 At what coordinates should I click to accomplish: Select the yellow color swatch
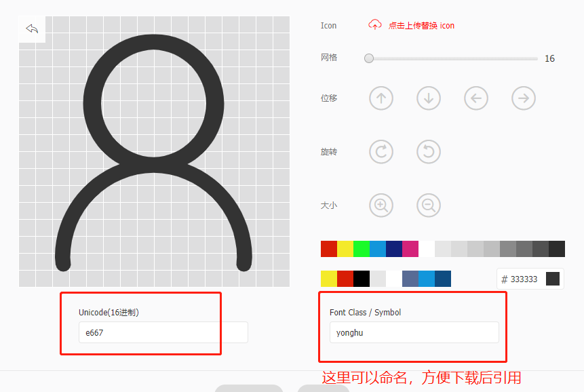(x=345, y=249)
